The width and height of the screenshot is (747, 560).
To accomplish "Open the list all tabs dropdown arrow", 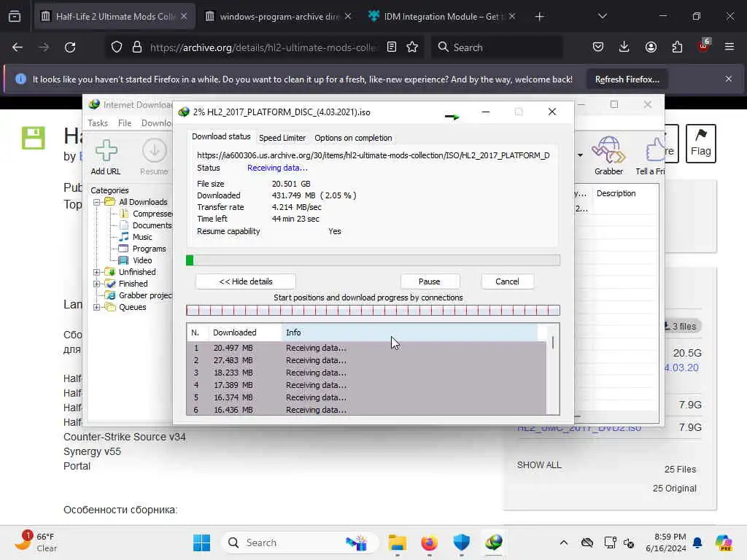I will tap(602, 17).
